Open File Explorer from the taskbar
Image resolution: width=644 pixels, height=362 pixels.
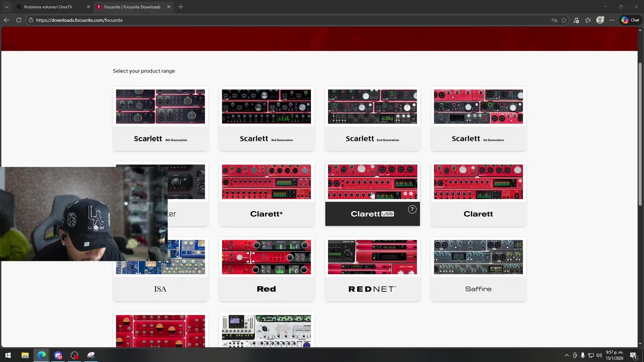25,355
